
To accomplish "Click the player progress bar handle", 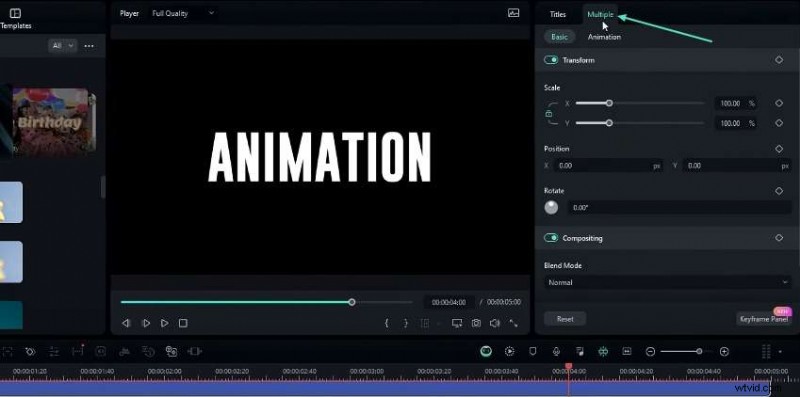I will (x=352, y=302).
